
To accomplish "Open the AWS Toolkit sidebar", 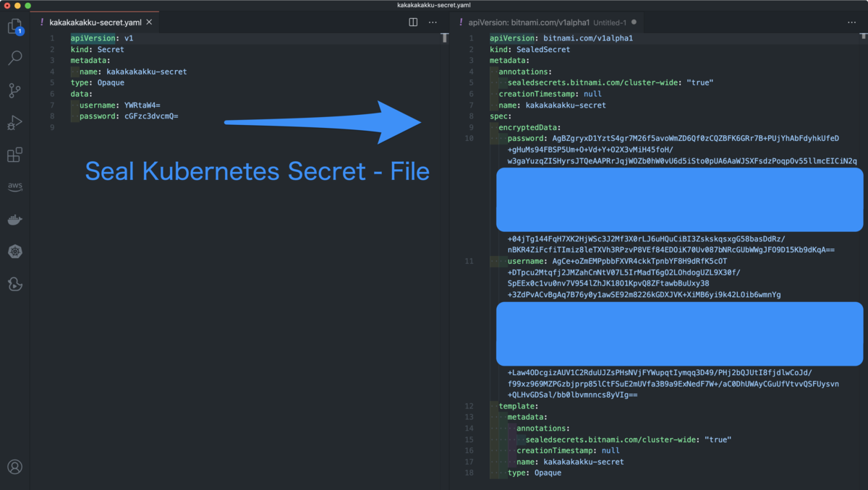I will click(x=14, y=186).
